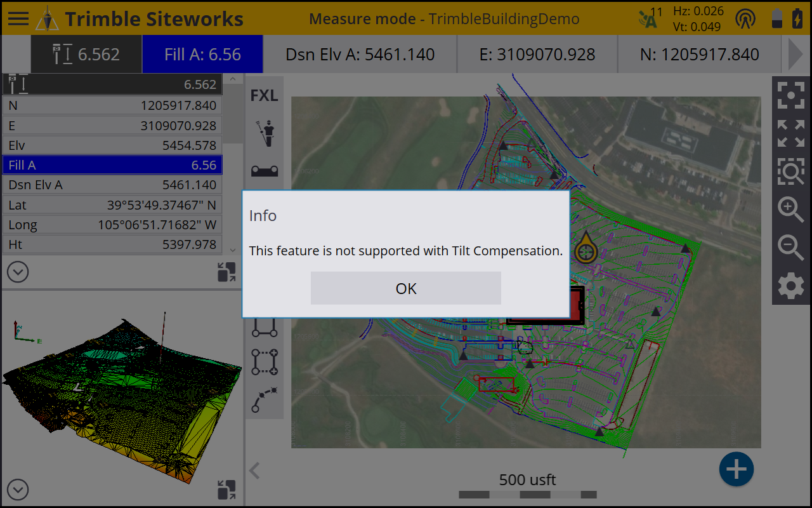812x508 pixels.
Task: Select the E: 3109070.928 info bar tab
Action: (x=537, y=54)
